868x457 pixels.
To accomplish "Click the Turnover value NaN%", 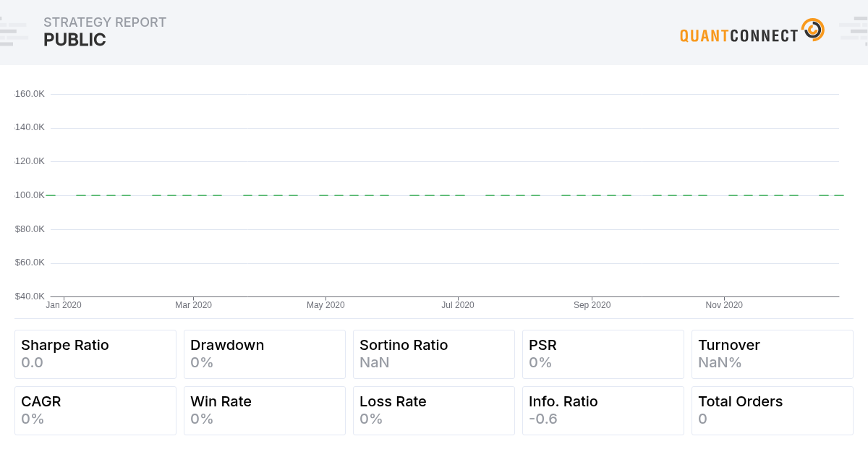I will (x=720, y=363).
